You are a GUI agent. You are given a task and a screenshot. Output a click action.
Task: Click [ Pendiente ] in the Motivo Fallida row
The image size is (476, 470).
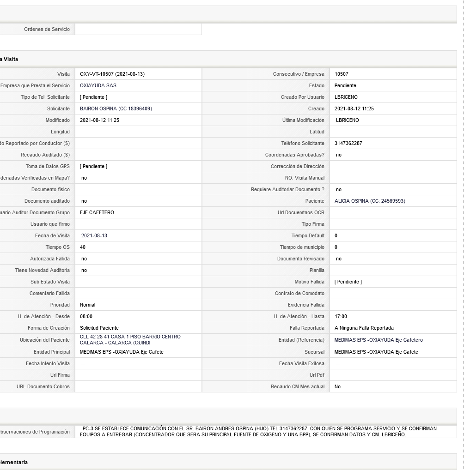pyautogui.click(x=348, y=282)
